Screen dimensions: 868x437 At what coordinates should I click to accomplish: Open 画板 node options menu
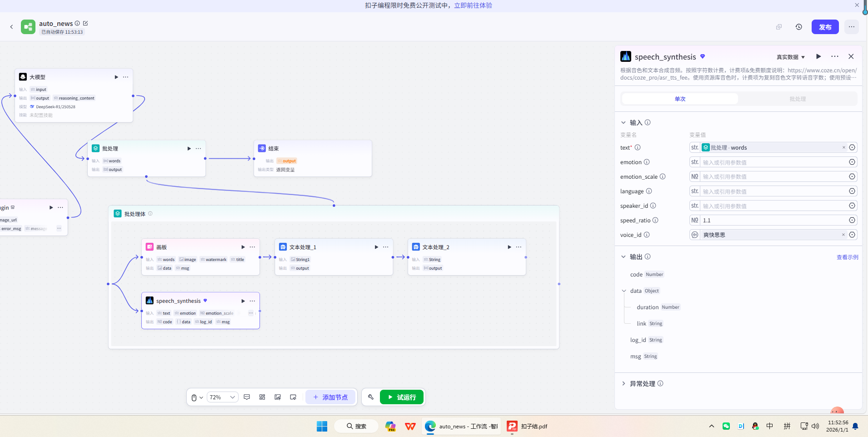(x=252, y=247)
